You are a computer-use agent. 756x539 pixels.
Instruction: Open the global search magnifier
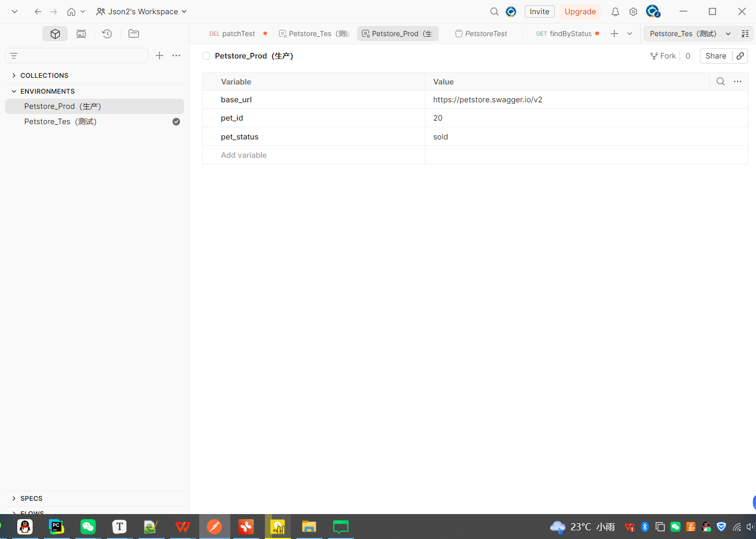[x=494, y=12]
